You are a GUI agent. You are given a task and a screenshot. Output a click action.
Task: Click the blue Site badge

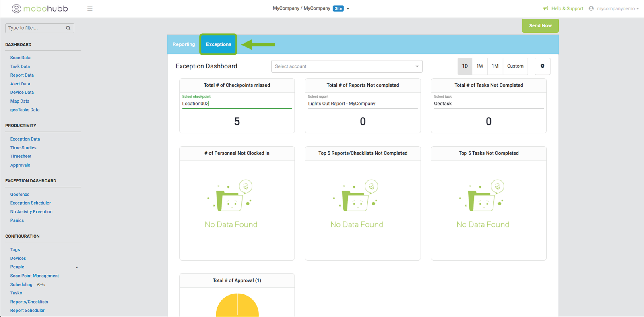coord(338,8)
